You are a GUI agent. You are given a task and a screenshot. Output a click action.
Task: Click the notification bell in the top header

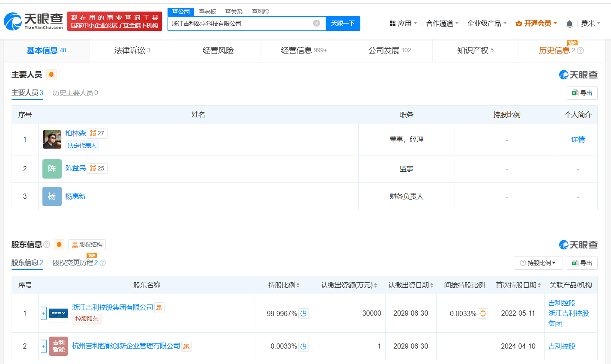tap(569, 24)
